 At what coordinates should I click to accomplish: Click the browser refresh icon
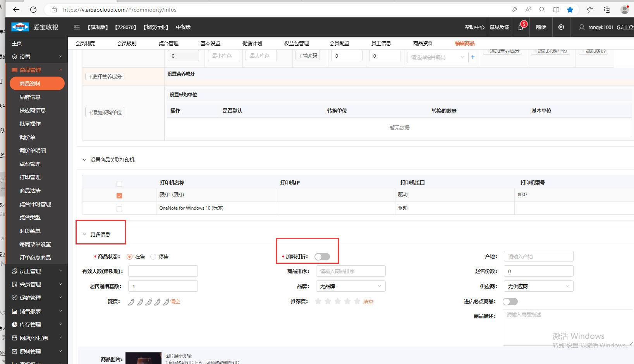[33, 10]
